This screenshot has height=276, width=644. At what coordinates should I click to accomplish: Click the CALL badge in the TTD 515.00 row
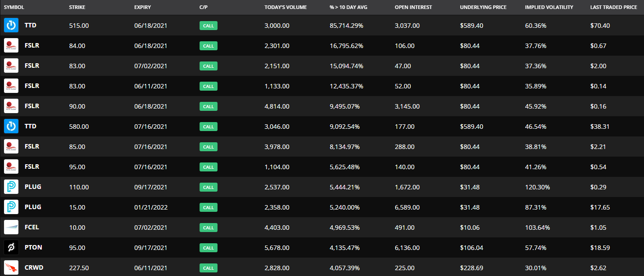tap(209, 26)
